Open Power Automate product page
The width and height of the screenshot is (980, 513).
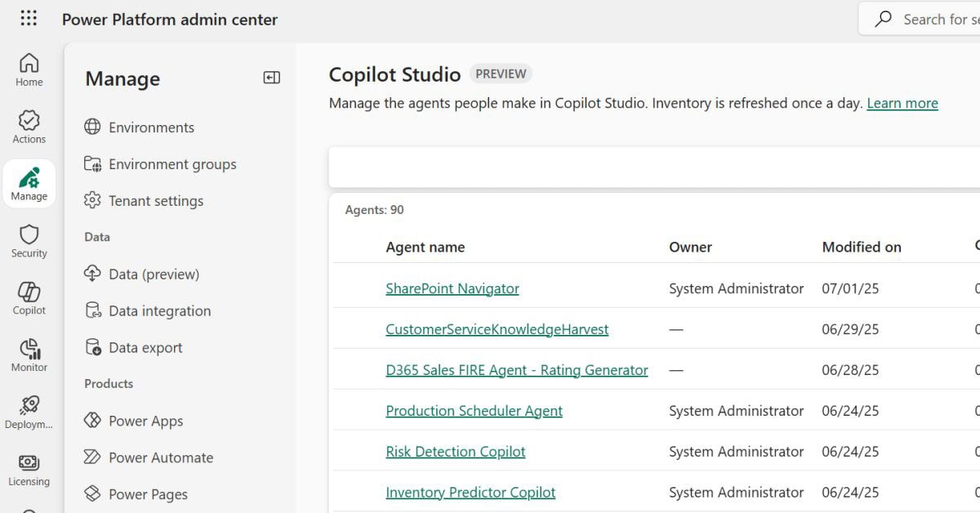(161, 458)
